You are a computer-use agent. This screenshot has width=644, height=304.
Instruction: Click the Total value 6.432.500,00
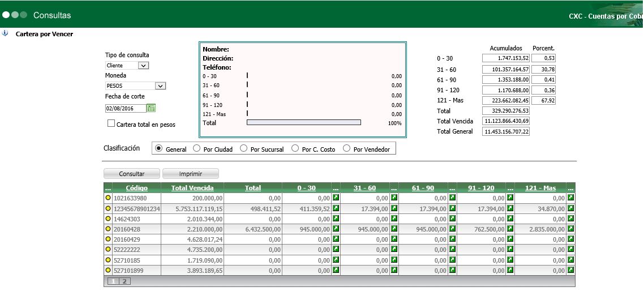tap(263, 229)
